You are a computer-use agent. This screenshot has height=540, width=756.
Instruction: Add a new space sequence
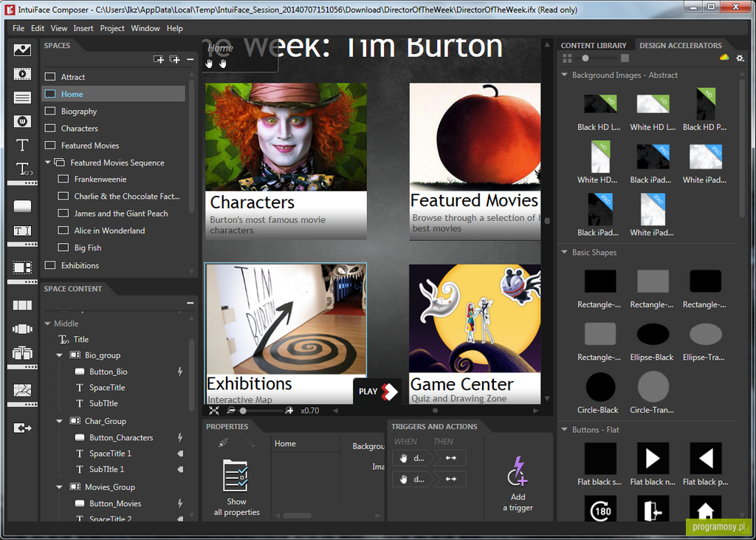click(x=174, y=59)
